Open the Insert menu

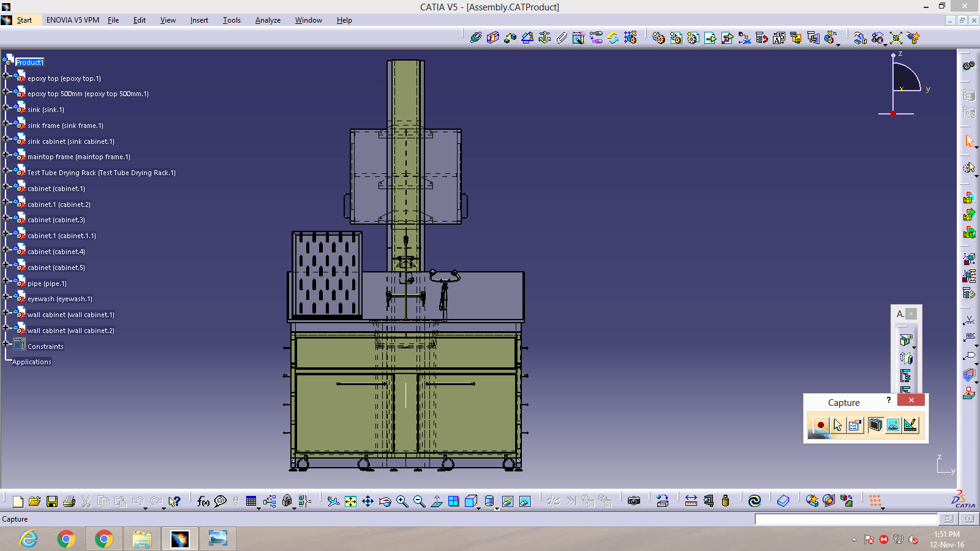(x=199, y=20)
